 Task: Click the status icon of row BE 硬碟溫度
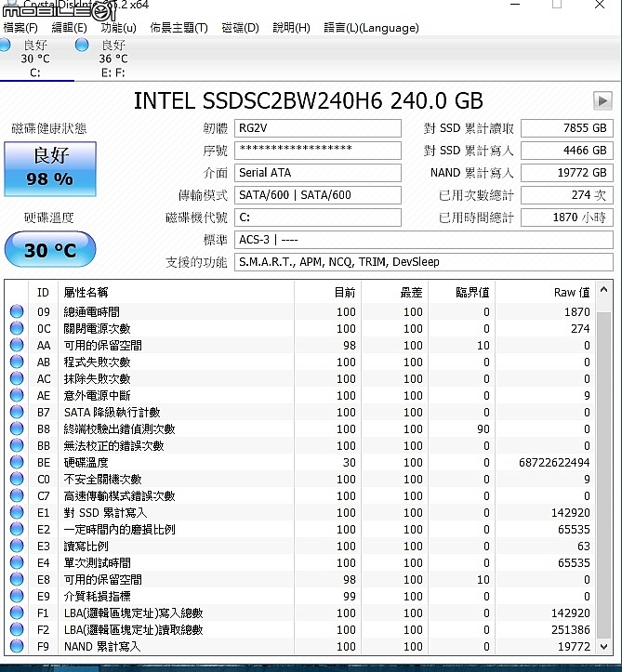pos(17,462)
